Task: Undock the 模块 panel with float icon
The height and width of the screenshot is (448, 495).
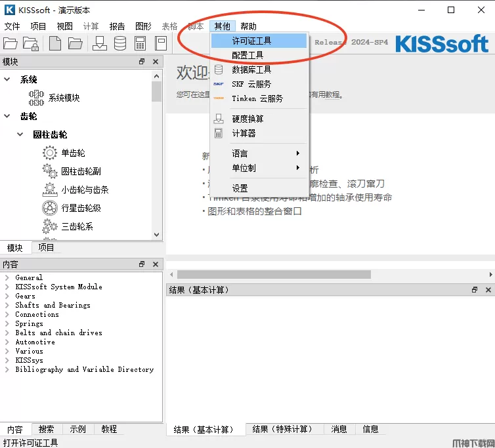Action: (142, 62)
